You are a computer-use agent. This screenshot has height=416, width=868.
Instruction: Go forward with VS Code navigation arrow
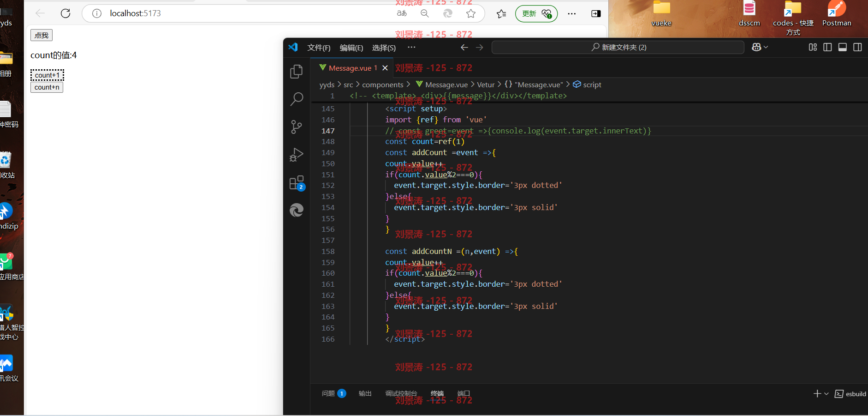click(x=480, y=48)
